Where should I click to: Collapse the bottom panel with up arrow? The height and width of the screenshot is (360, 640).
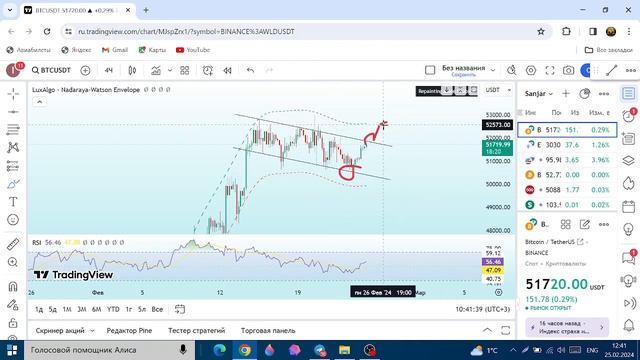click(x=487, y=330)
